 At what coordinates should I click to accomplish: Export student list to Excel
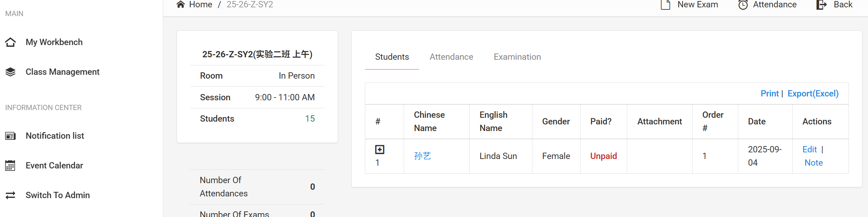(813, 94)
